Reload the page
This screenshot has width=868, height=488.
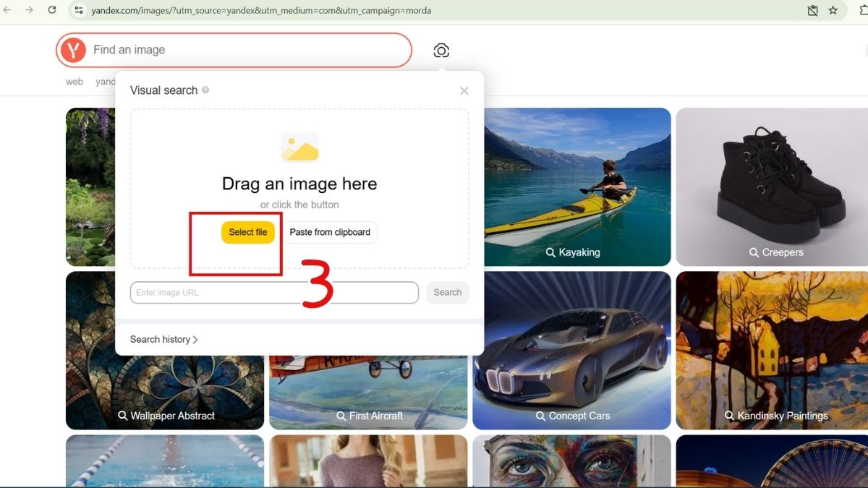click(51, 10)
